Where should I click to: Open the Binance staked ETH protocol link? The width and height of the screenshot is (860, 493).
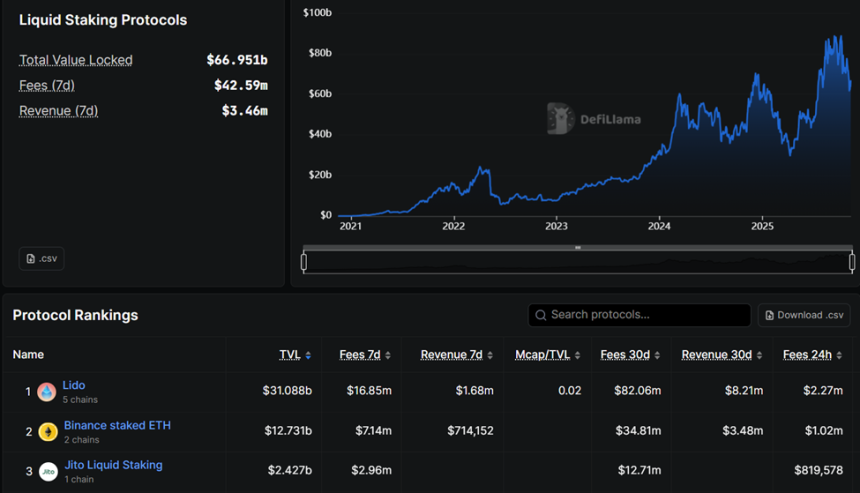(x=117, y=425)
